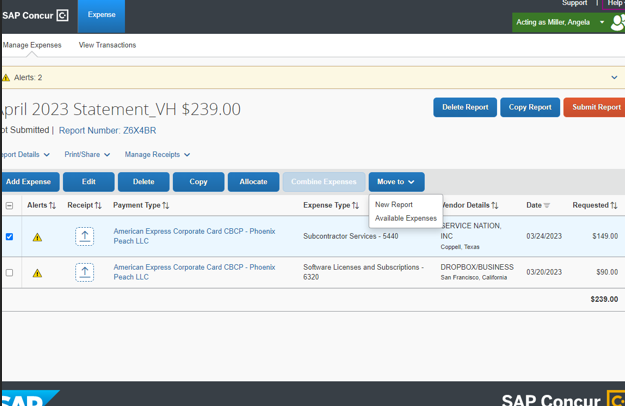Sort by Payment Type column arrows
Screen dimensions: 625x406
coord(166,206)
